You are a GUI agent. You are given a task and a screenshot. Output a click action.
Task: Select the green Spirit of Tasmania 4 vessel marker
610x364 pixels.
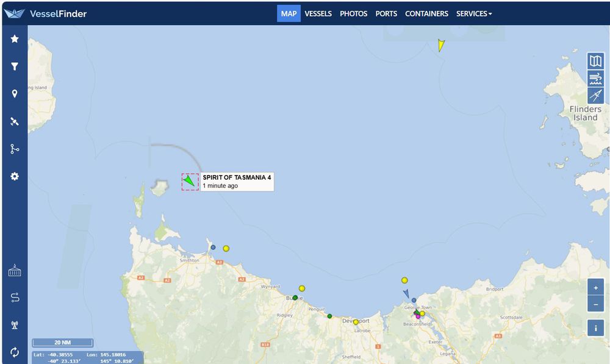pos(189,181)
